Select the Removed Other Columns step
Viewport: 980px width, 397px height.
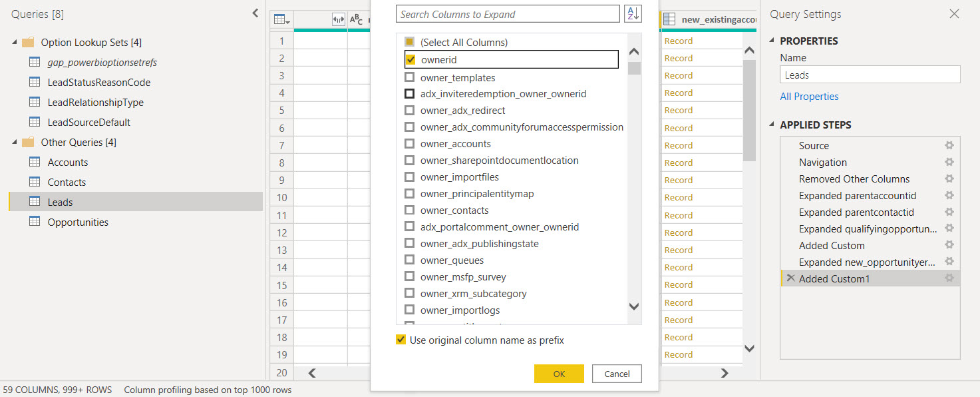click(854, 179)
